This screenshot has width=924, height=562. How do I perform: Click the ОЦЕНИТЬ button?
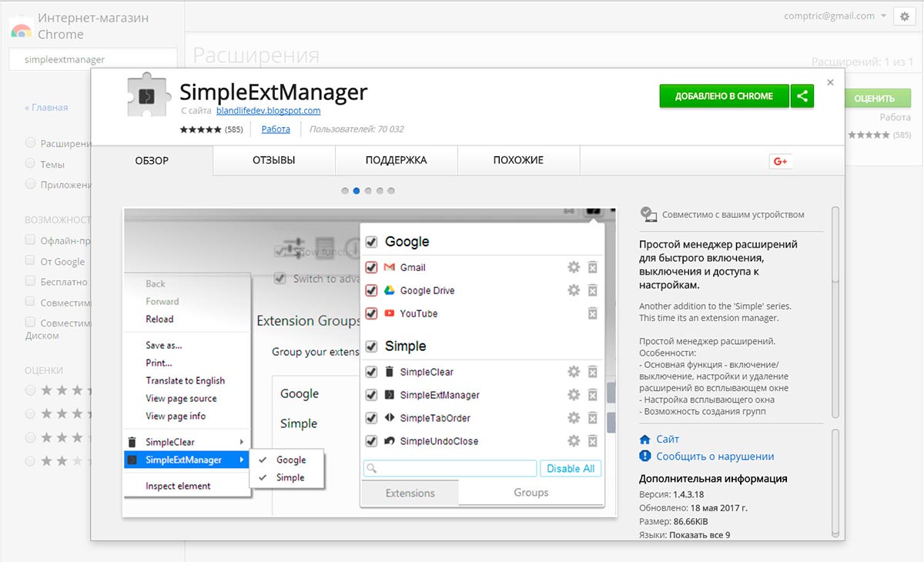pyautogui.click(x=874, y=99)
